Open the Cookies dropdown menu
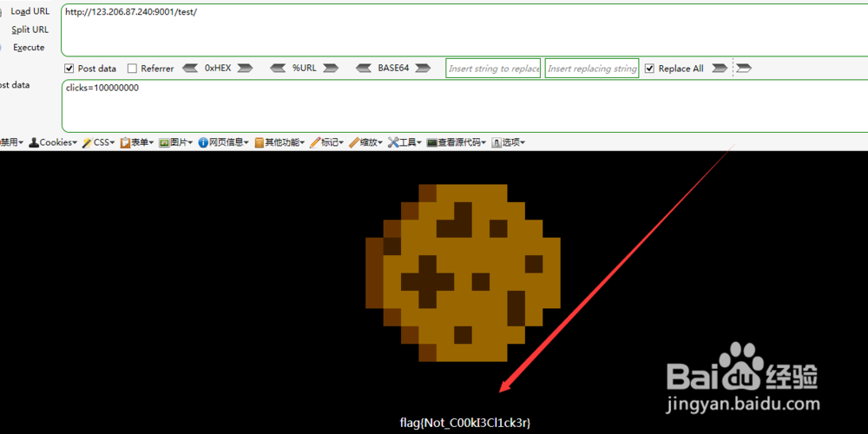Screen dimensions: 868x434 (53, 142)
